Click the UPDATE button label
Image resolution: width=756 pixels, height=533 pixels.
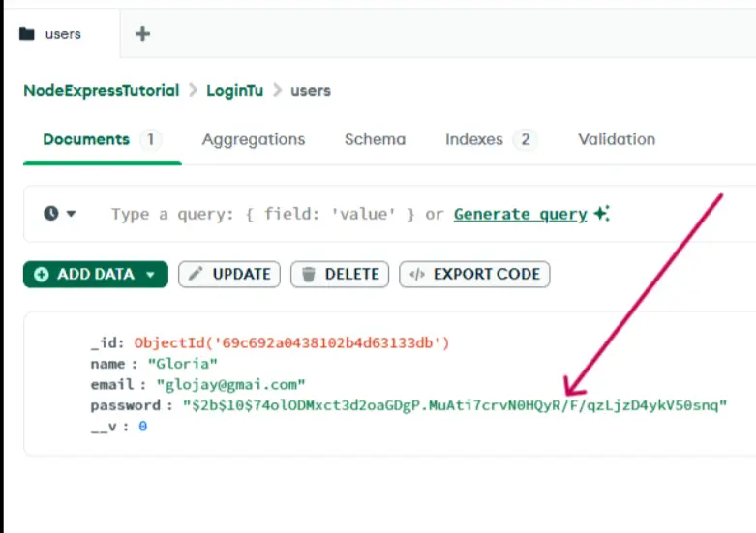pyautogui.click(x=242, y=274)
